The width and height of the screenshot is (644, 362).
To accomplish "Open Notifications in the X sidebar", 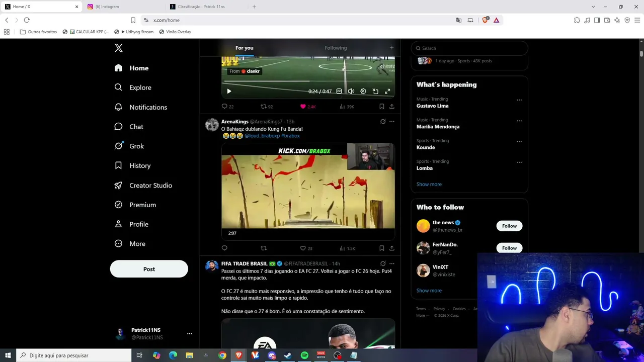I will point(141,107).
